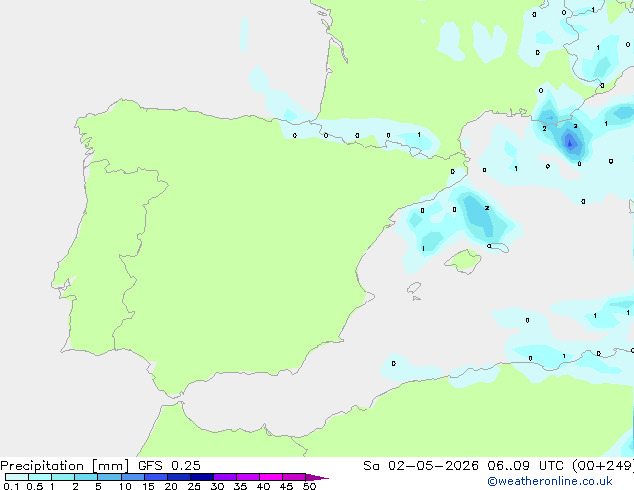Click the 'Sa 02-05-2026' date text

coord(421,466)
